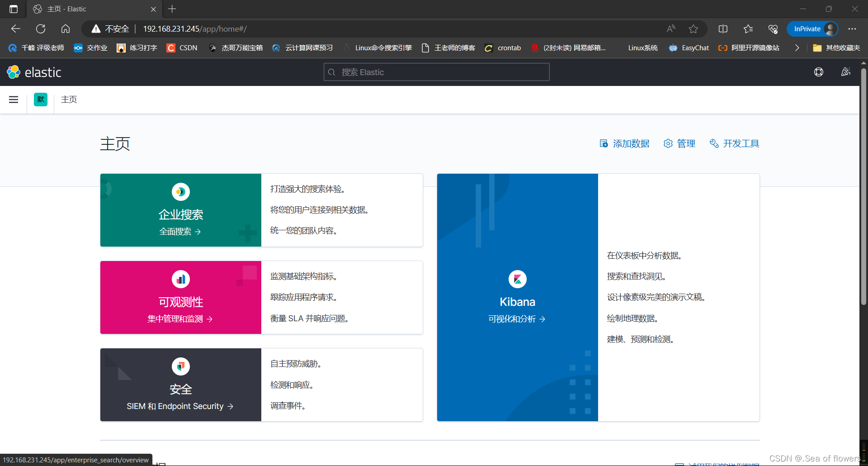Go to browser home icon

tap(66, 29)
